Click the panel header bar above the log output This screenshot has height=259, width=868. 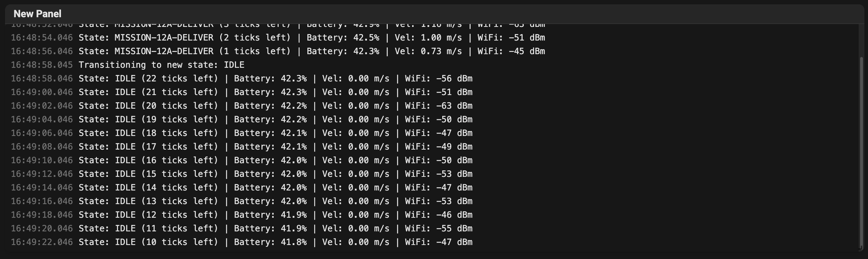(x=434, y=14)
